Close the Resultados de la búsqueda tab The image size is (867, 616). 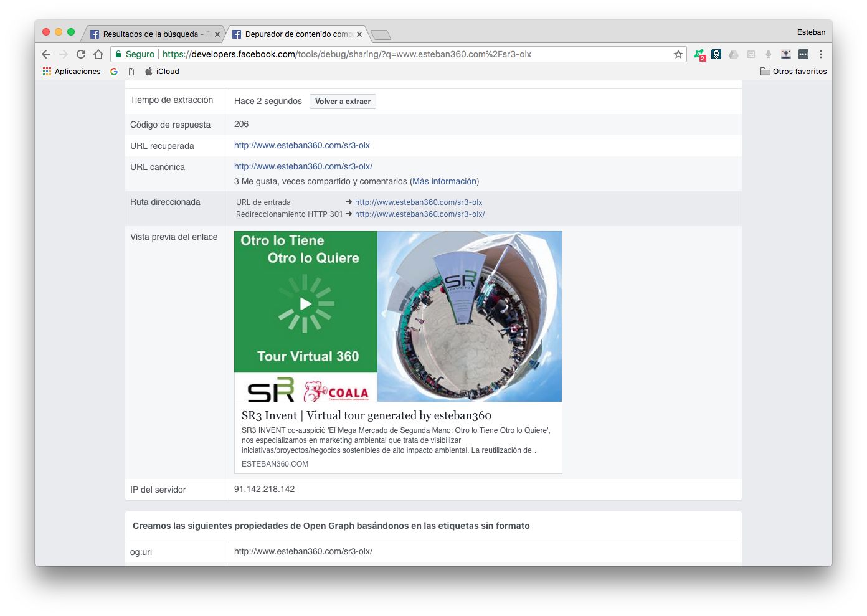pos(217,34)
